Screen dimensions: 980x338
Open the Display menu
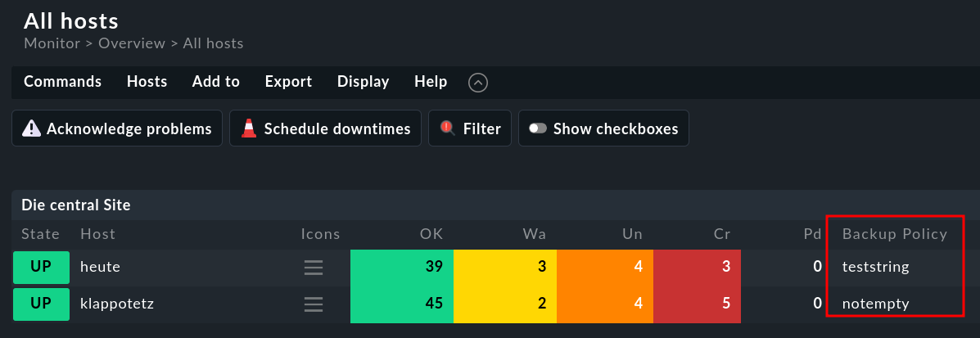[x=363, y=82]
